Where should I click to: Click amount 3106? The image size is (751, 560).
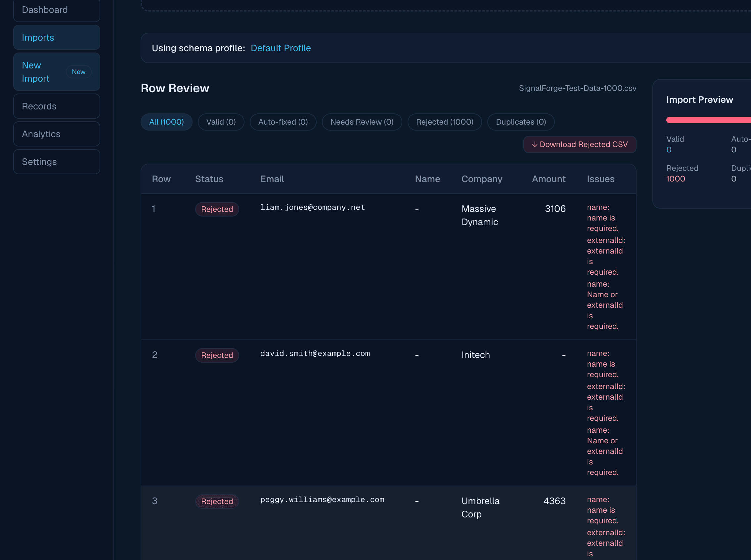(555, 209)
